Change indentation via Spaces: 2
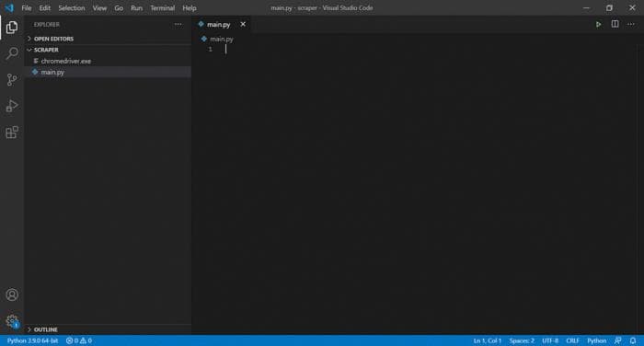Viewport: 644px width, 346px height. tap(522, 340)
